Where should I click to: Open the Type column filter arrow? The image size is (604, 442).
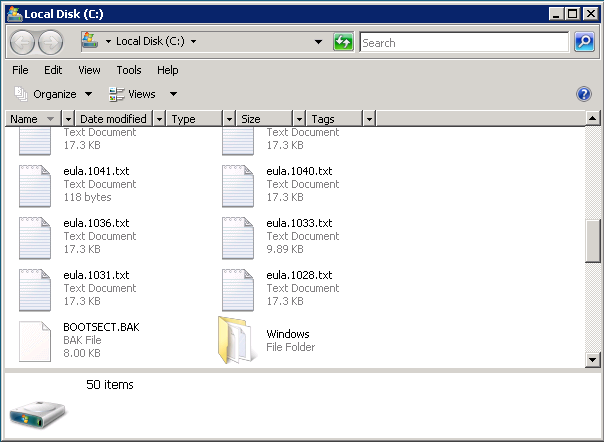[229, 119]
